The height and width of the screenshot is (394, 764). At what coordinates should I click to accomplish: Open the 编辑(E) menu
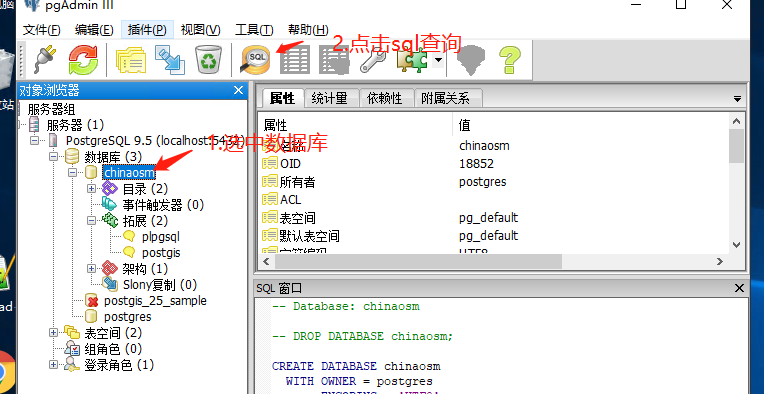tap(94, 30)
